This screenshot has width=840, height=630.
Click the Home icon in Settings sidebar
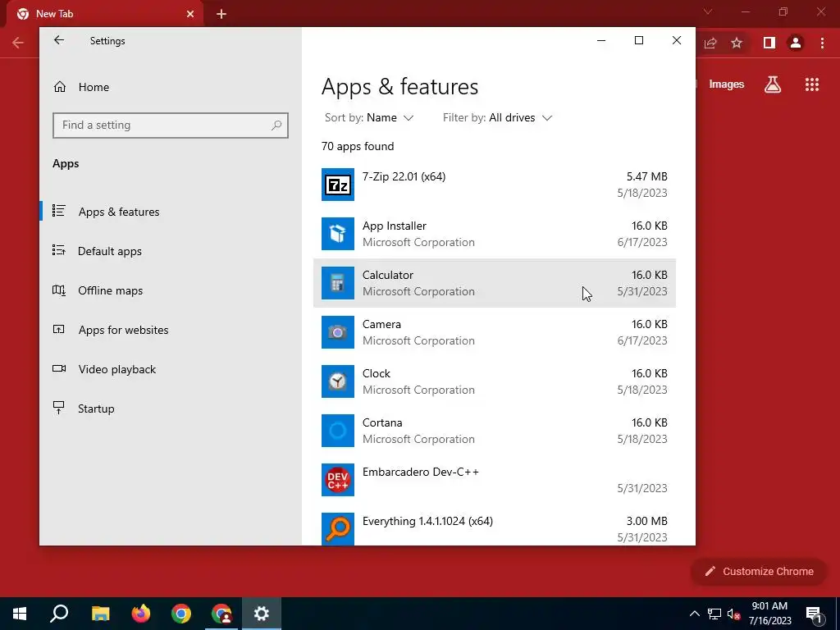(59, 87)
